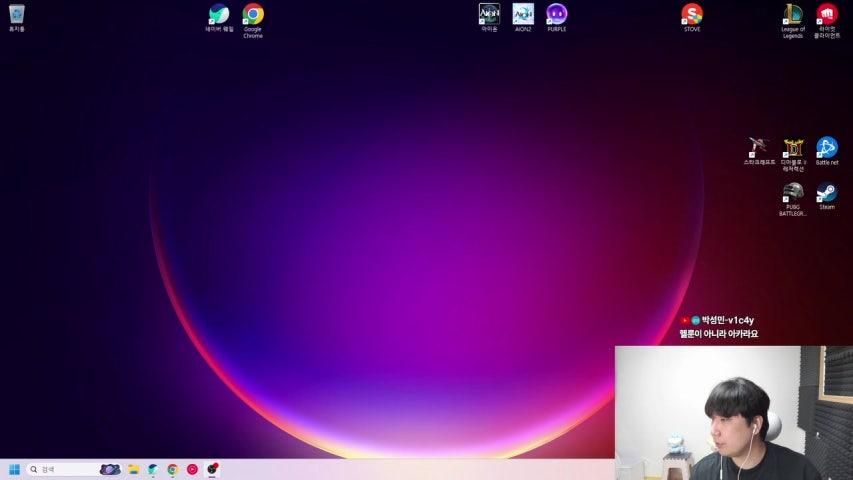The height and width of the screenshot is (480, 853).
Task: Select the Steam desktop shortcut
Action: (827, 193)
